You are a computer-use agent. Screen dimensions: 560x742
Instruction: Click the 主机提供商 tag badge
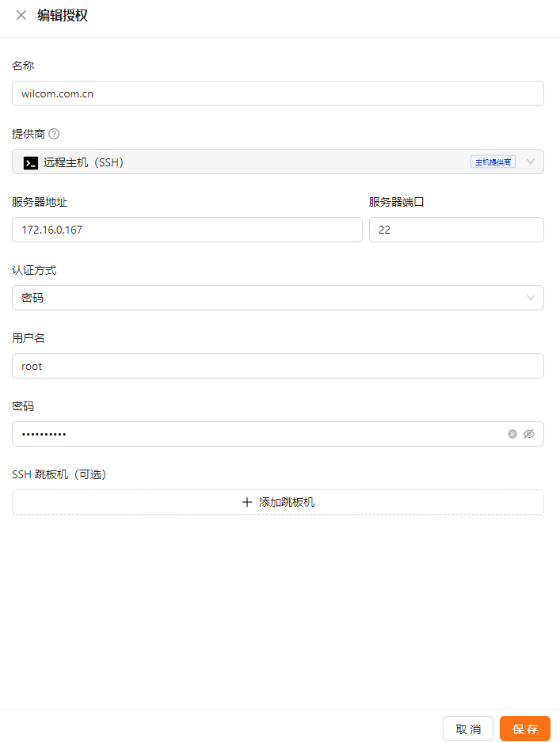pos(493,162)
